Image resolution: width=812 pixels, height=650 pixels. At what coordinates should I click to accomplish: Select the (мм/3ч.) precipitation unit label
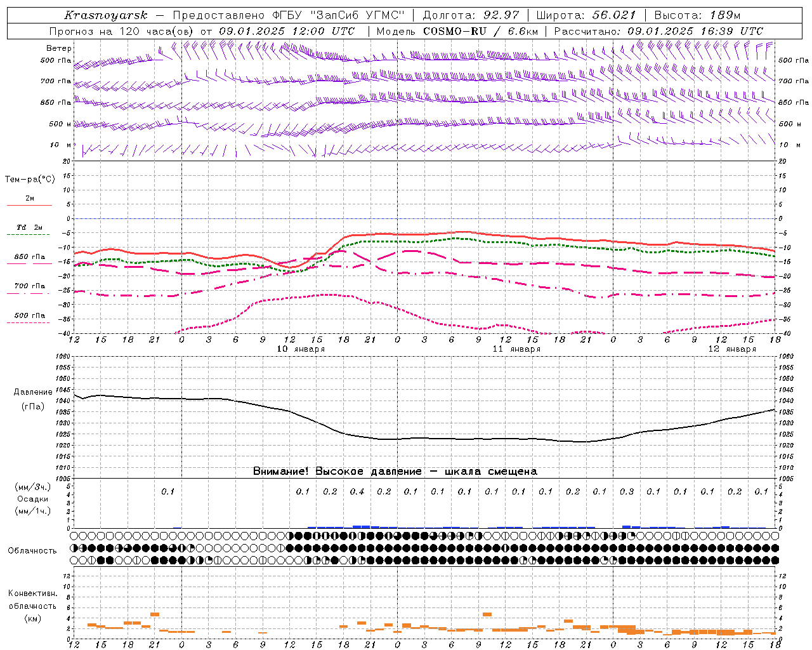(x=33, y=487)
